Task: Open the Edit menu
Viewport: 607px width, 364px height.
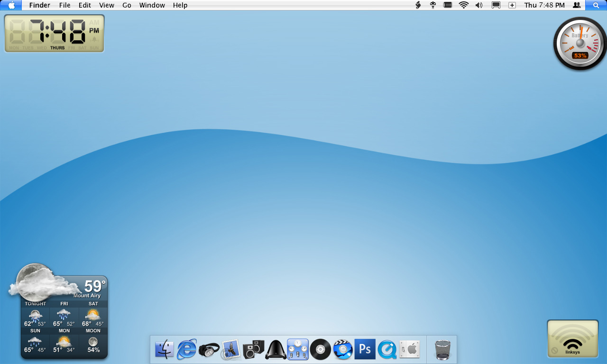Action: click(85, 5)
